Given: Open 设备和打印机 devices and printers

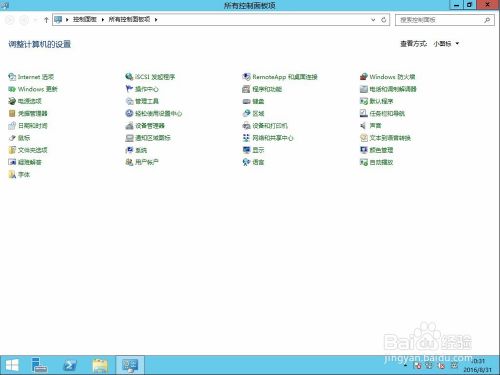Looking at the screenshot, I should 265,126.
